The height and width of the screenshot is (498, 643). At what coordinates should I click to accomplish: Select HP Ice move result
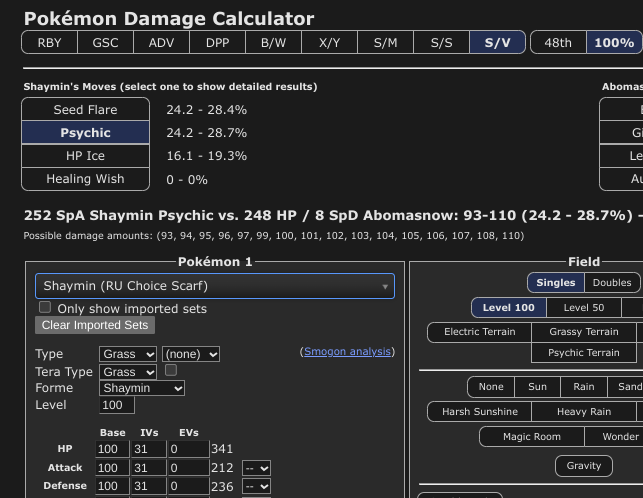(x=85, y=156)
